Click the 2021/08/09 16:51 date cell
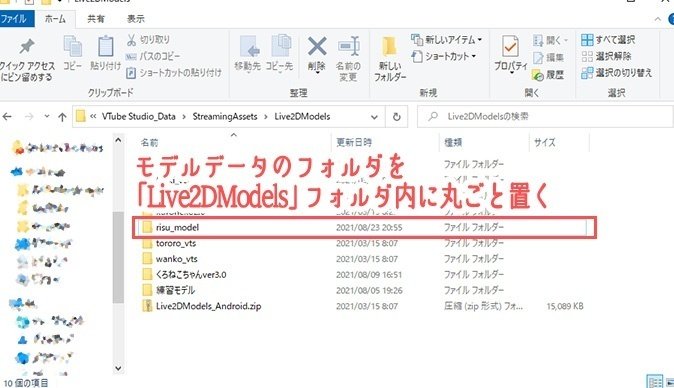 369,275
